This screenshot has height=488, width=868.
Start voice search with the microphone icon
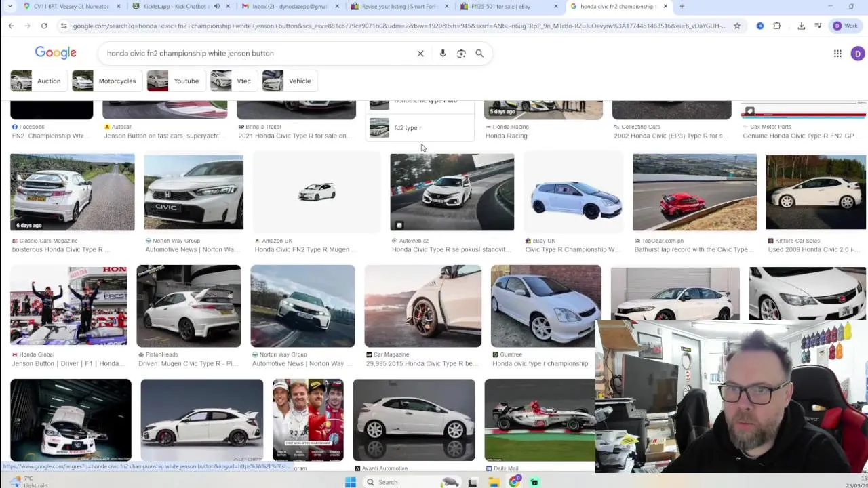click(x=443, y=53)
